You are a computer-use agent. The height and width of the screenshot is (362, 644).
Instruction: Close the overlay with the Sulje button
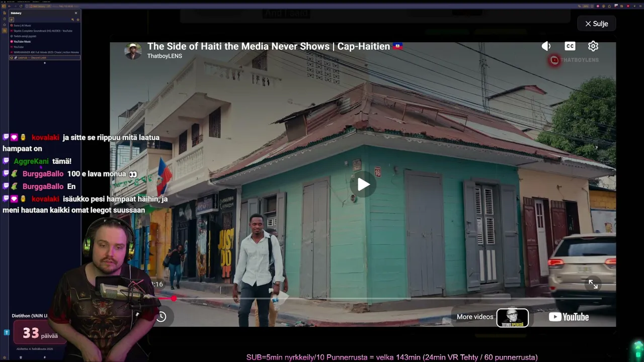(597, 24)
